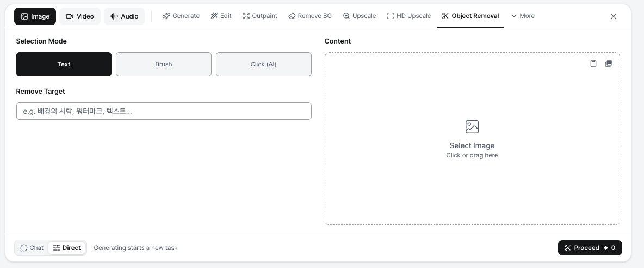Paste image from clipboard icon

pos(593,64)
